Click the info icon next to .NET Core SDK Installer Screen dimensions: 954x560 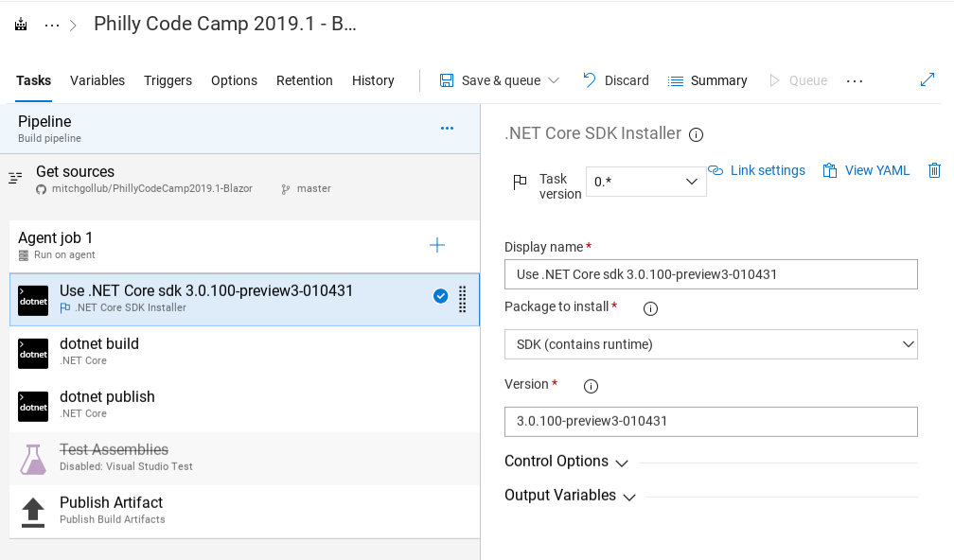[696, 135]
